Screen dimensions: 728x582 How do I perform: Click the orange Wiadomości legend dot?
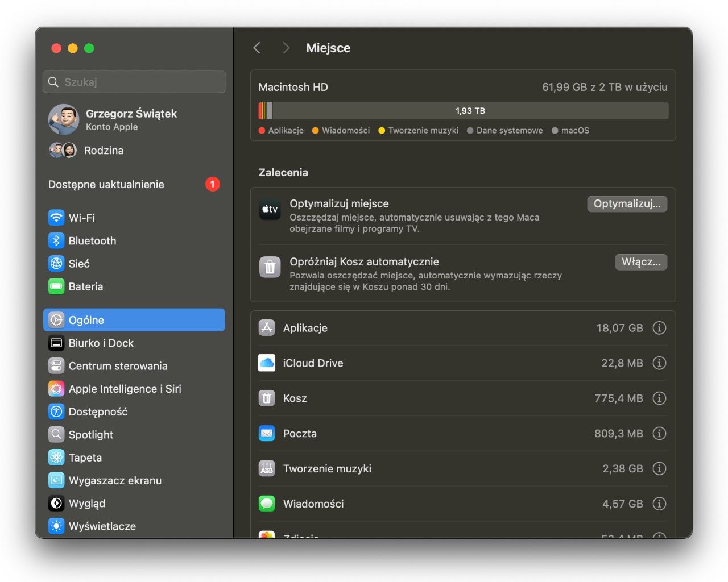point(315,131)
